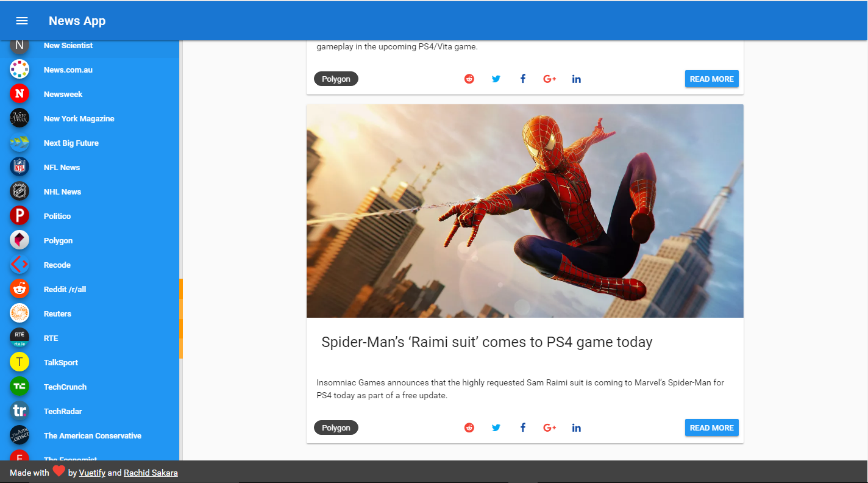868x483 pixels.
Task: Click Polygon tag chip on Spider-Man card
Action: (x=336, y=428)
